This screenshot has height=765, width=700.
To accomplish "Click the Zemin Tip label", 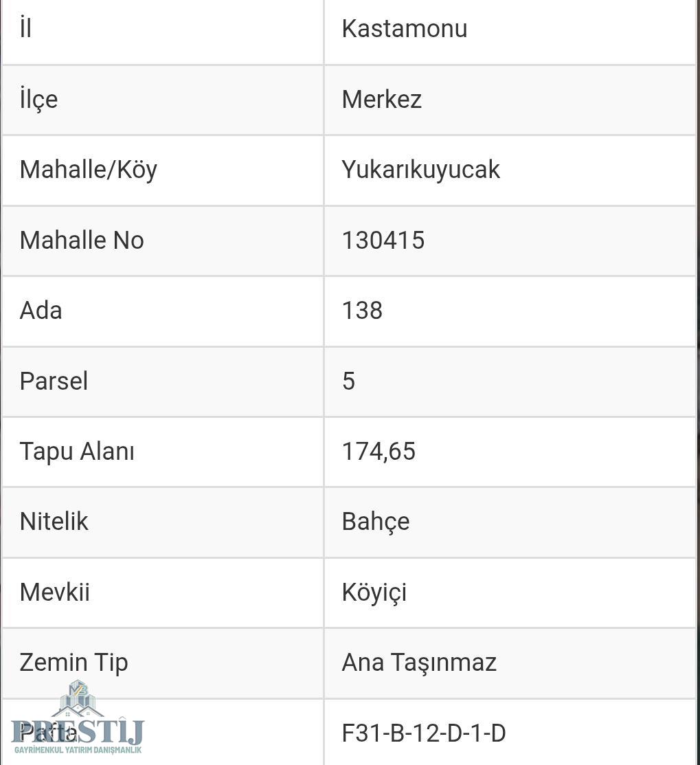I will click(x=74, y=663).
